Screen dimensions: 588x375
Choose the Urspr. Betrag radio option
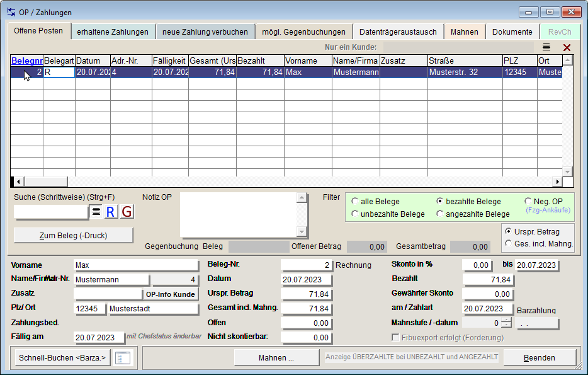point(509,231)
